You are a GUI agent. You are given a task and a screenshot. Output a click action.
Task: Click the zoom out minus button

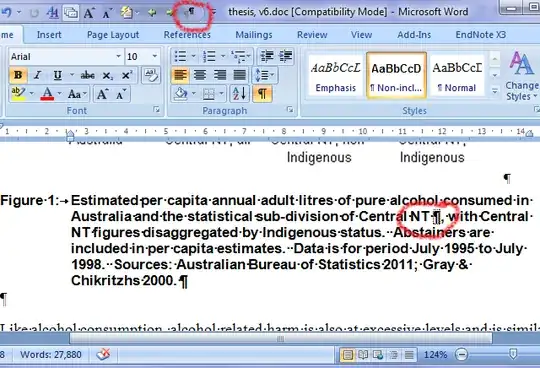coord(461,355)
